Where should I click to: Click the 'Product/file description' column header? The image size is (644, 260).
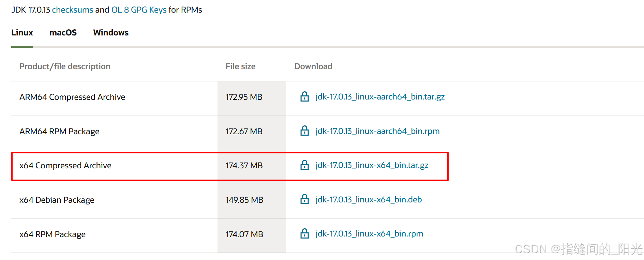pos(65,66)
